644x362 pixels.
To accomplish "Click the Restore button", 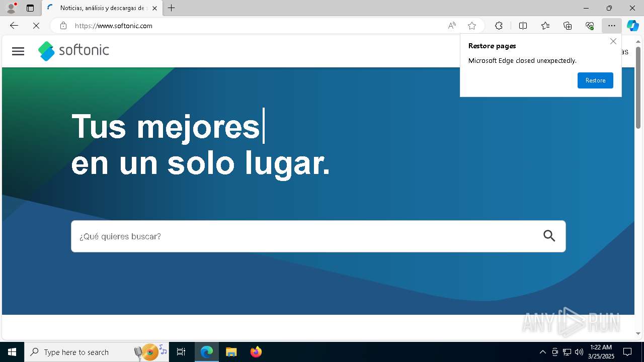I will [595, 80].
